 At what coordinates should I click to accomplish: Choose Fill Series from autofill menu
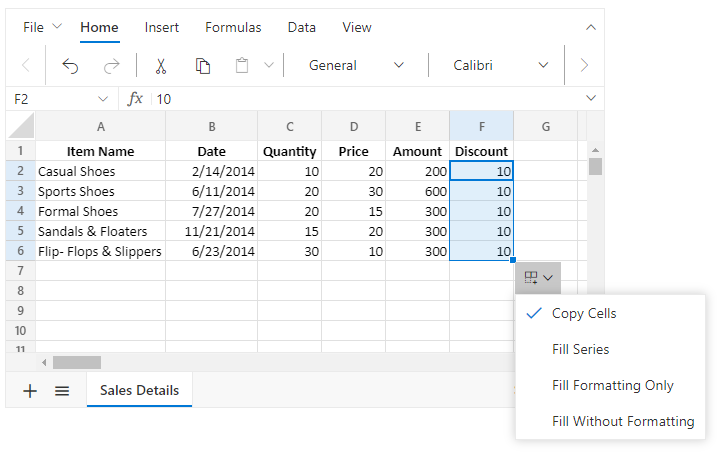pos(580,349)
